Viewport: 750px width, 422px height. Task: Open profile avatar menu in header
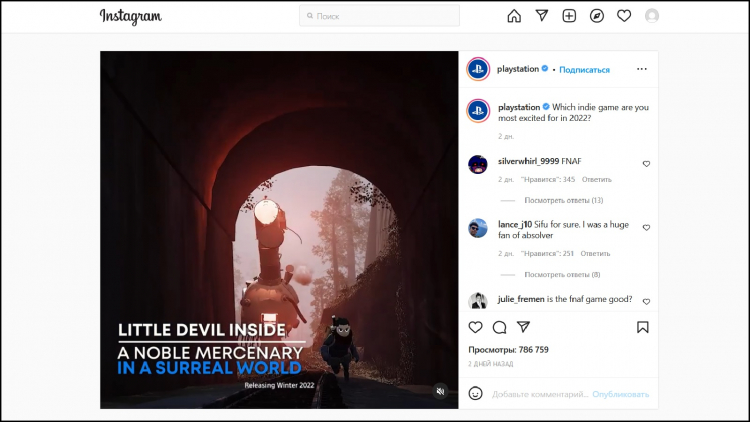click(x=652, y=16)
